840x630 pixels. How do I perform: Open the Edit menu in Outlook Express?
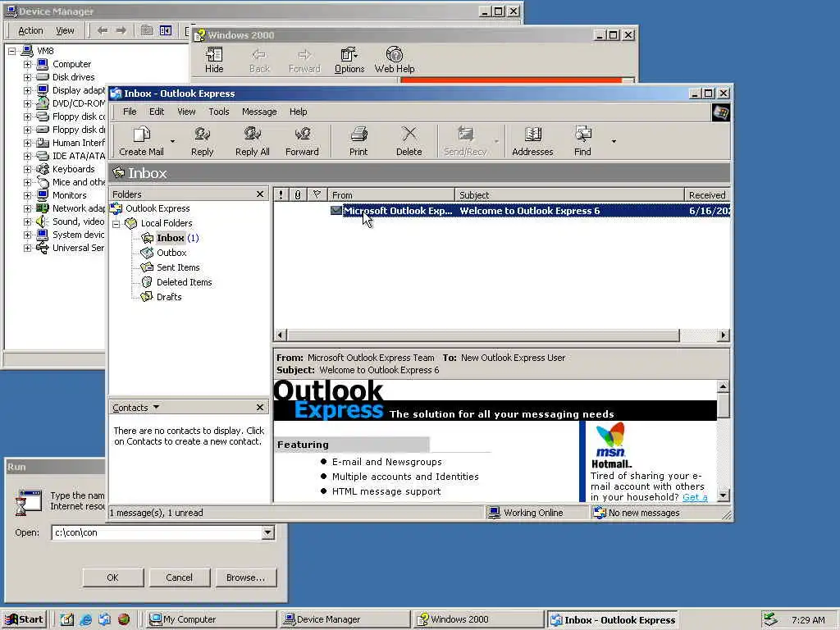click(x=157, y=112)
